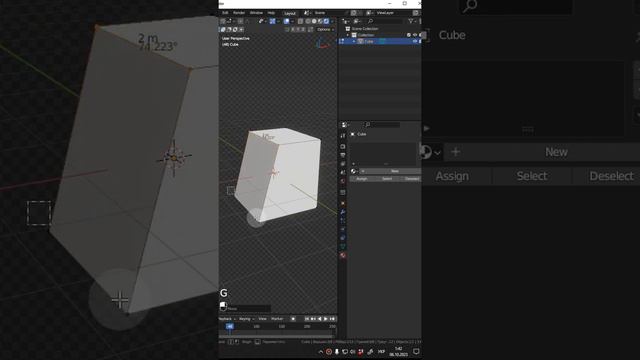640x360 pixels.
Task: Switch viewport to material preview shading
Action: (320, 21)
